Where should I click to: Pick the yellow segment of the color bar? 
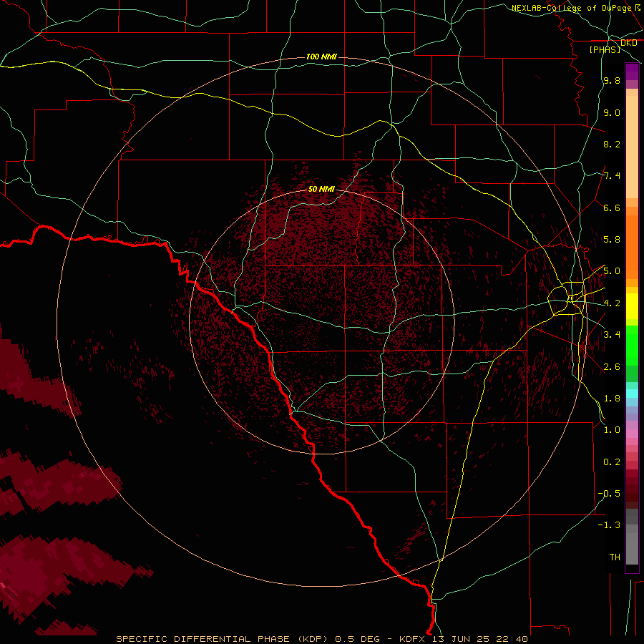(632, 306)
